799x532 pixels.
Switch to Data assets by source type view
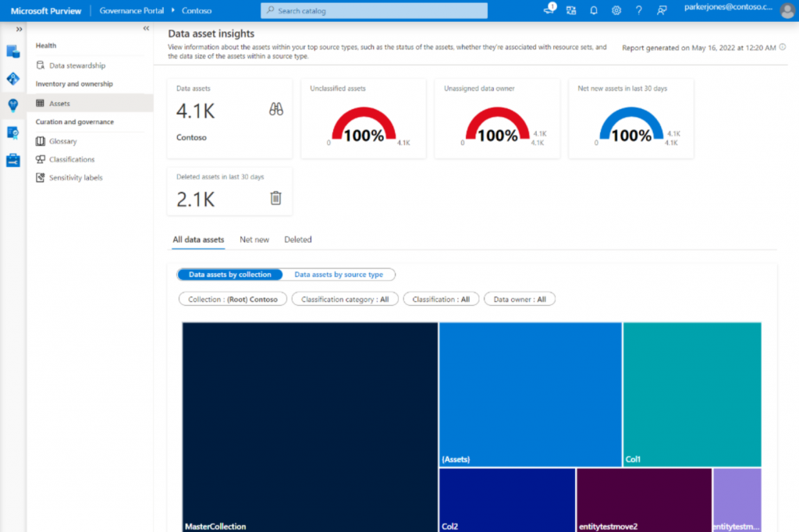pos(340,275)
